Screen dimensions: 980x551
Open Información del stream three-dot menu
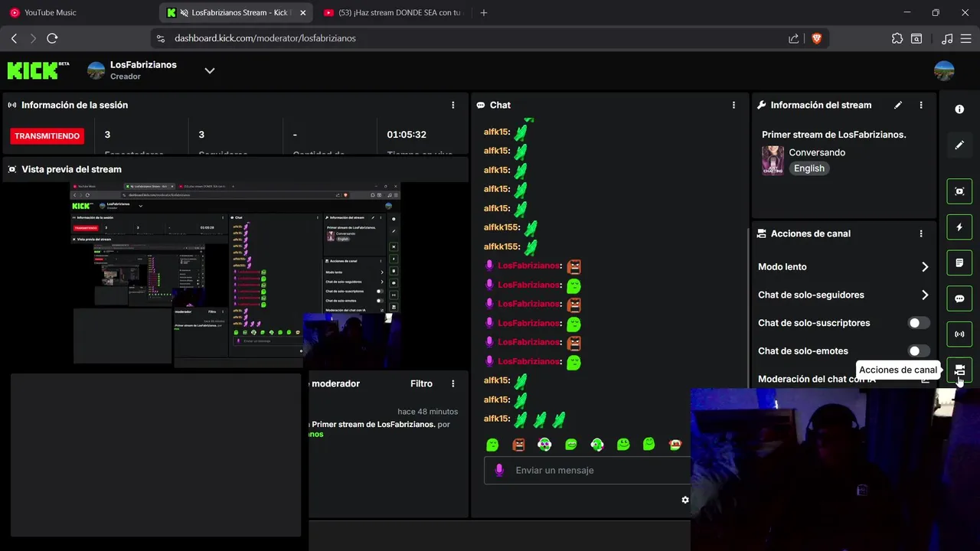point(921,105)
